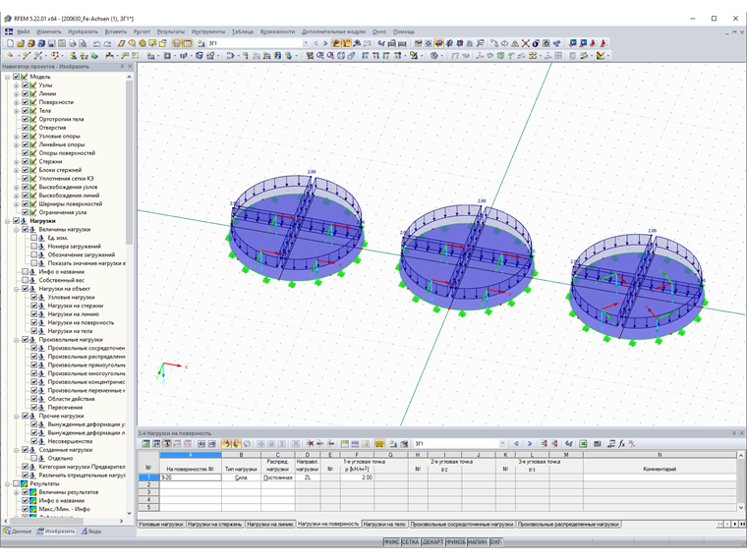747x560 pixels.
Task: Toggle the Узловые нагрузки checkbox
Action: (x=33, y=297)
